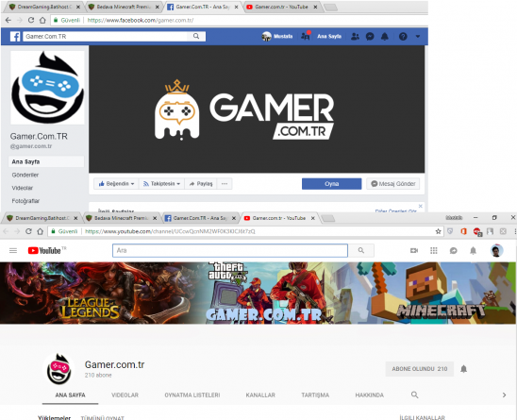
Task: Click the Facebook help question mark icon
Action: pyautogui.click(x=403, y=36)
